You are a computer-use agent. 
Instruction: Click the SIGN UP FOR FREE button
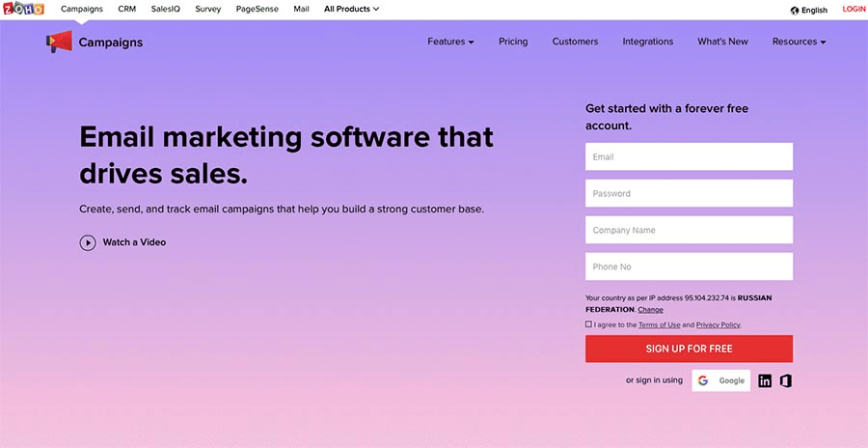pos(689,349)
